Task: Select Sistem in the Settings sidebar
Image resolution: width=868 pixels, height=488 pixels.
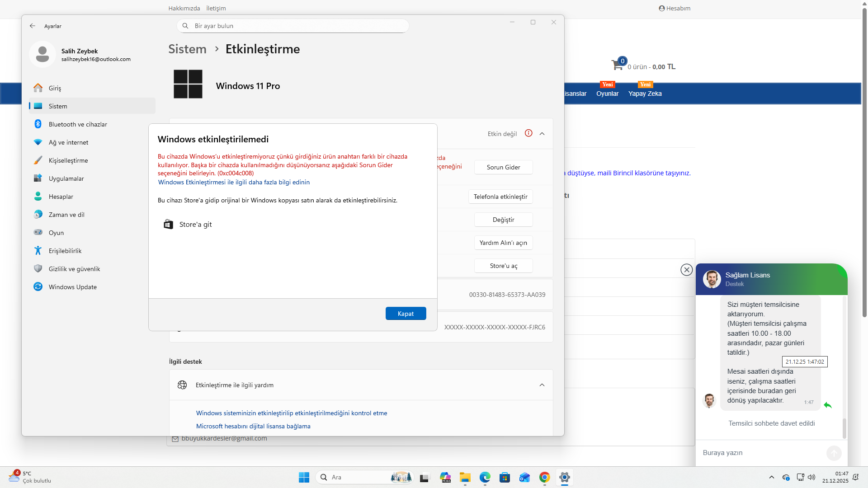Action: 92,106
